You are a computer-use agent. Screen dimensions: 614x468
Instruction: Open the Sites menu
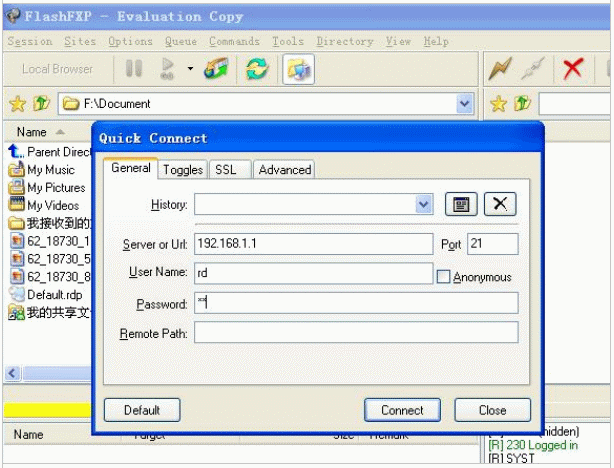click(80, 41)
